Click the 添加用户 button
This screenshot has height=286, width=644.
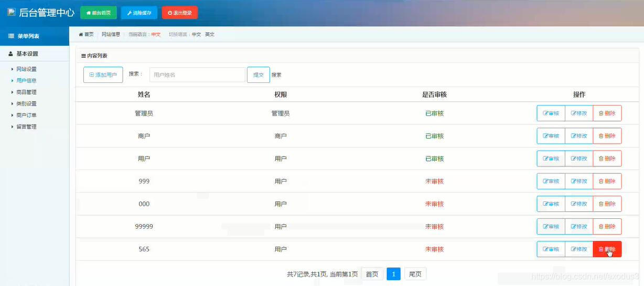click(x=103, y=75)
